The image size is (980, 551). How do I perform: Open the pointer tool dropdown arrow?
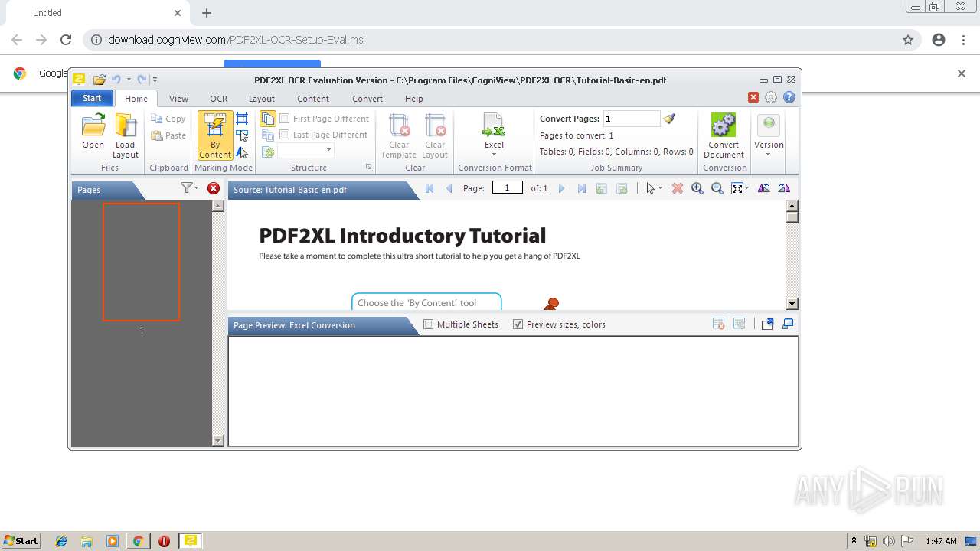[x=660, y=189]
